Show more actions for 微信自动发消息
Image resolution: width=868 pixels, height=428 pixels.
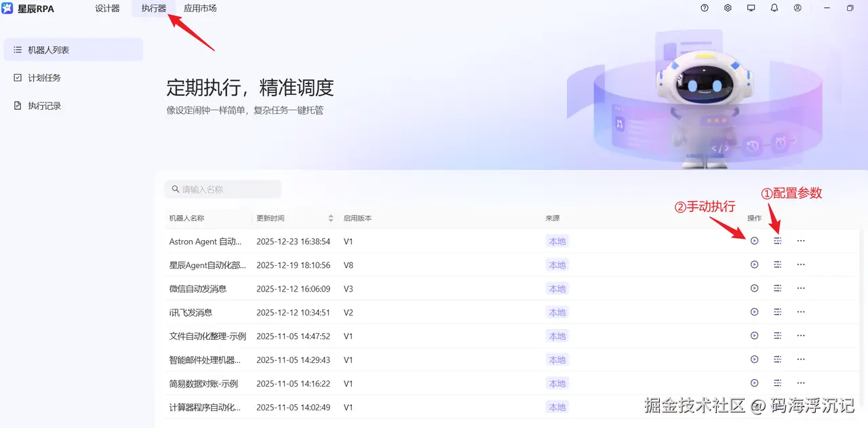[801, 288]
